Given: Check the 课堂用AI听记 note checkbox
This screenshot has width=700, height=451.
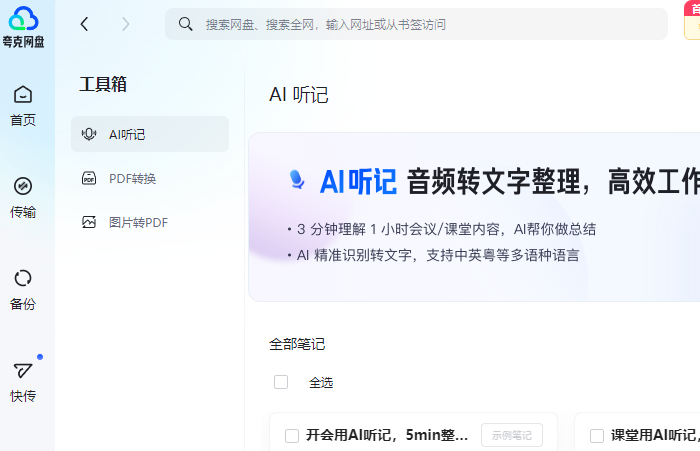Looking at the screenshot, I should 597,435.
